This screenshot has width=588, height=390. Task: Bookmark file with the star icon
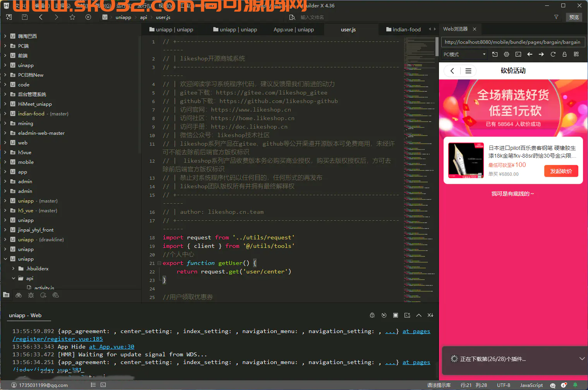[72, 17]
